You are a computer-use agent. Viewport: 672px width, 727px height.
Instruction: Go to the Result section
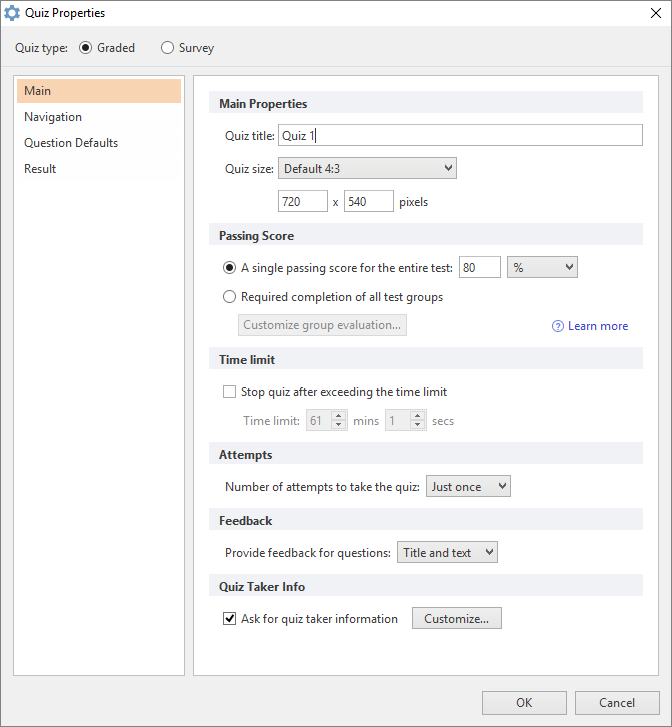[40, 169]
